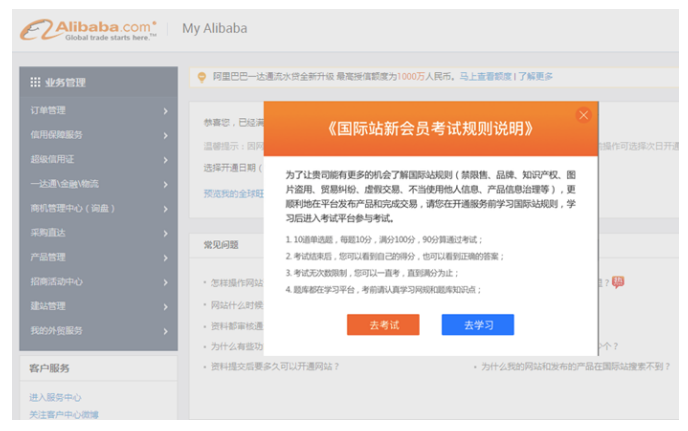Close the exam rules popup
This screenshot has width=688, height=431.
(x=584, y=115)
